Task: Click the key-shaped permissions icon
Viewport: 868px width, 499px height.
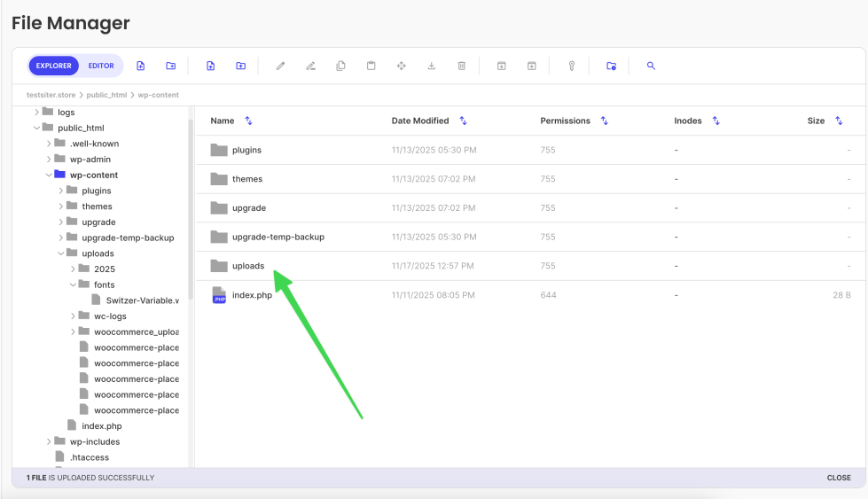Action: tap(571, 66)
